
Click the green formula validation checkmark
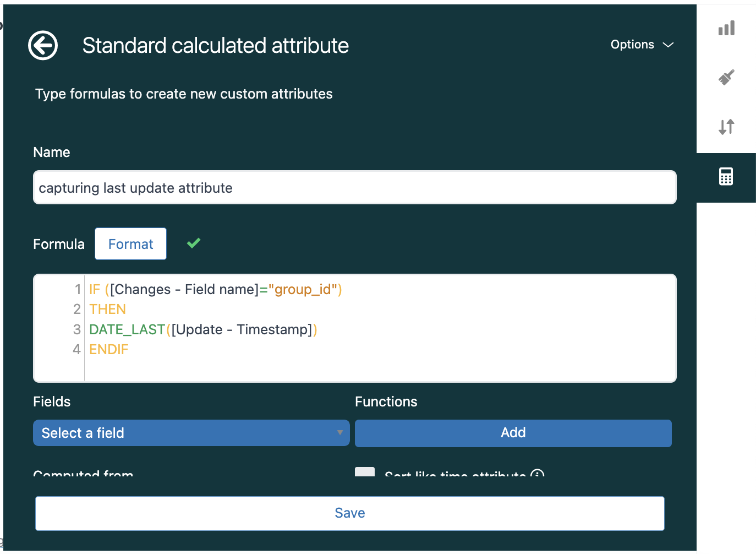point(194,243)
